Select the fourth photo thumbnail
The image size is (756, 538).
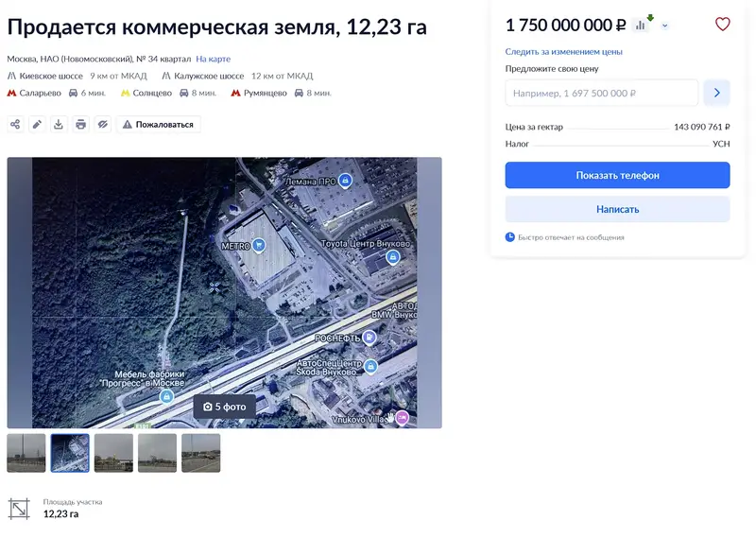point(157,453)
